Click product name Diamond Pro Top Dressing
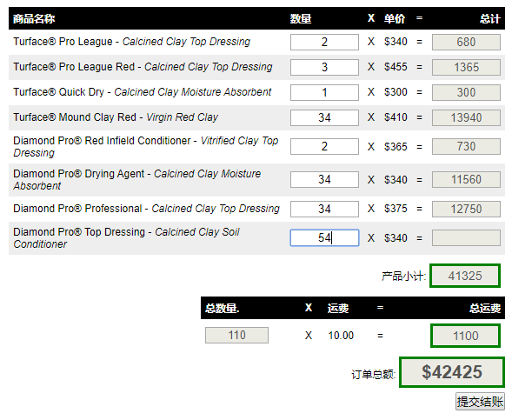Image resolution: width=512 pixels, height=420 pixels. 126,237
